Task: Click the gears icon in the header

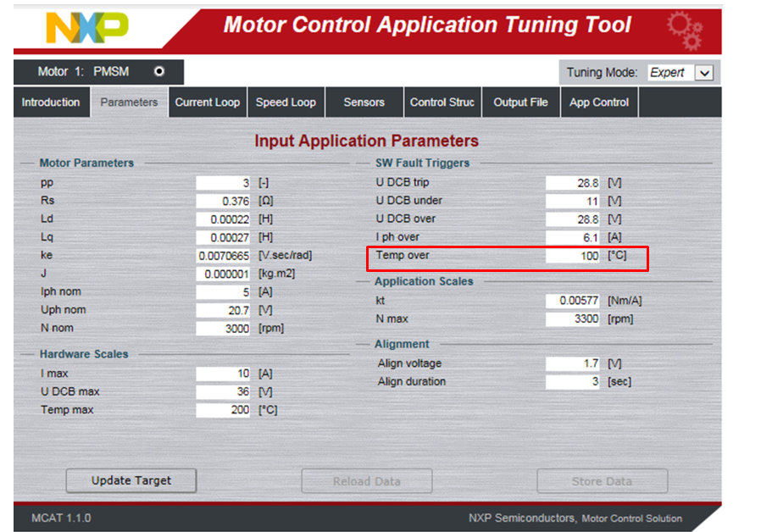Action: 685,26
